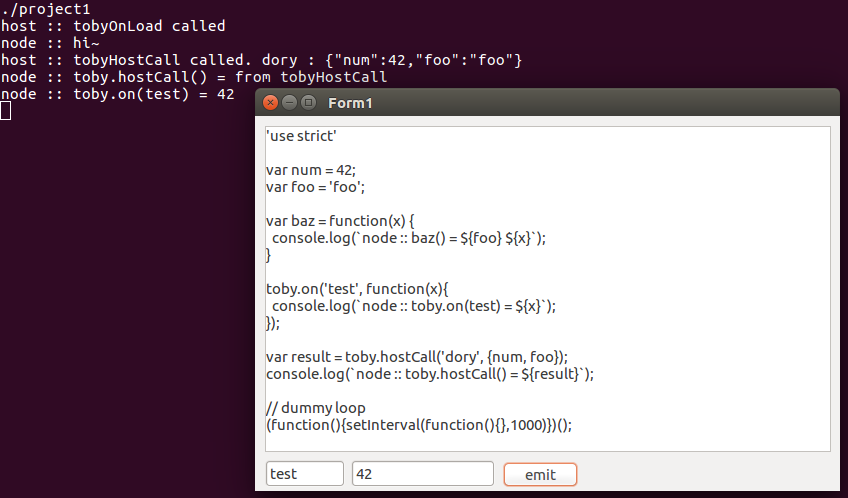Click the 'var baz = function(x) {' line
Viewport: 848px width, 498px height.
point(340,221)
